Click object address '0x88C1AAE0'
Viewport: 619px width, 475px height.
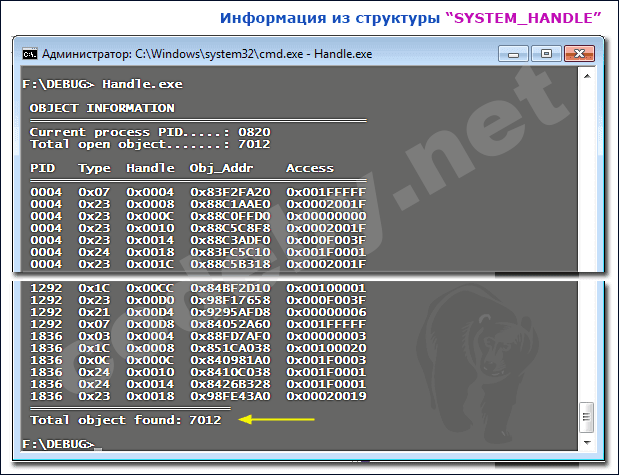click(x=231, y=204)
